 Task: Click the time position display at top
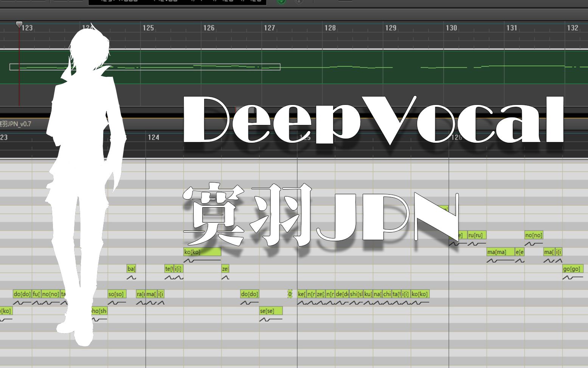coord(177,2)
